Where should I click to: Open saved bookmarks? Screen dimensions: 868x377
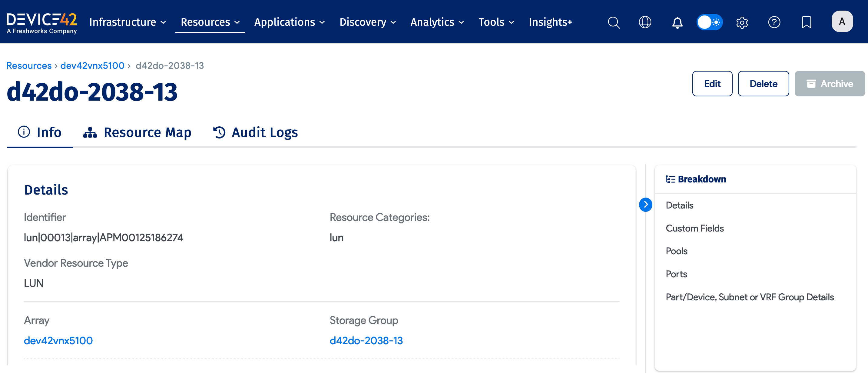click(806, 22)
